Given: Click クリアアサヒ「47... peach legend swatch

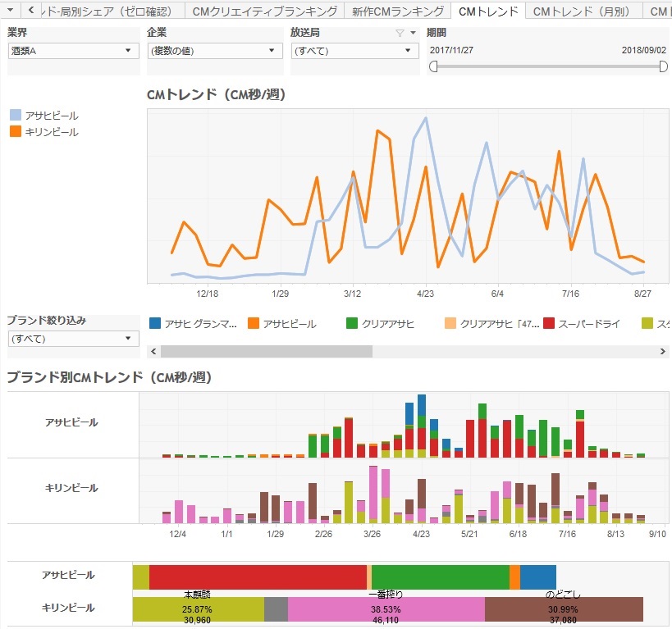Looking at the screenshot, I should tap(450, 323).
